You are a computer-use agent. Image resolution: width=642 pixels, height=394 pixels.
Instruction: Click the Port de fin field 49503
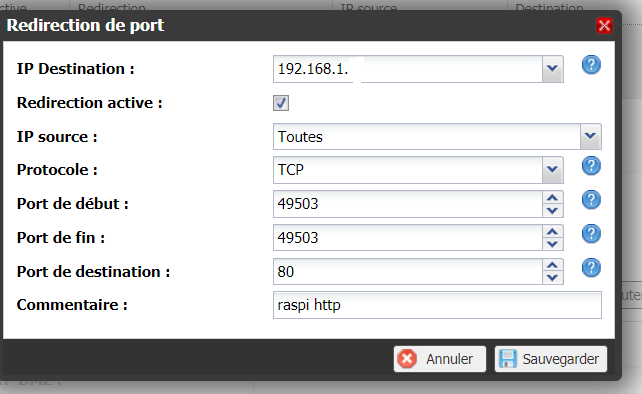pyautogui.click(x=408, y=238)
